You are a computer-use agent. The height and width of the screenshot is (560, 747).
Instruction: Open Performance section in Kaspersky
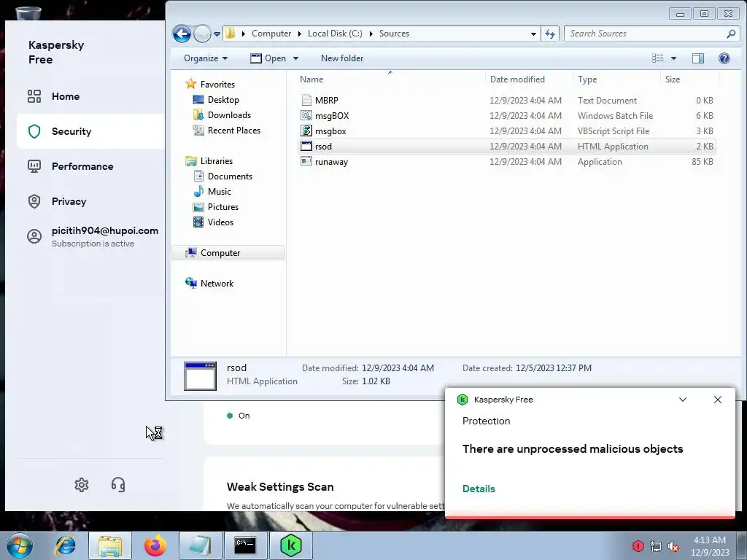82,166
